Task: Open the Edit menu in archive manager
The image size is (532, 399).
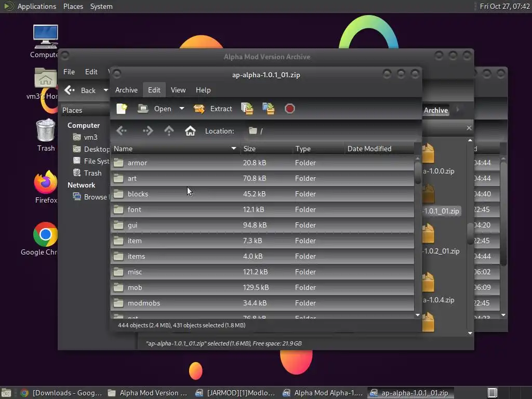Action: click(x=154, y=90)
